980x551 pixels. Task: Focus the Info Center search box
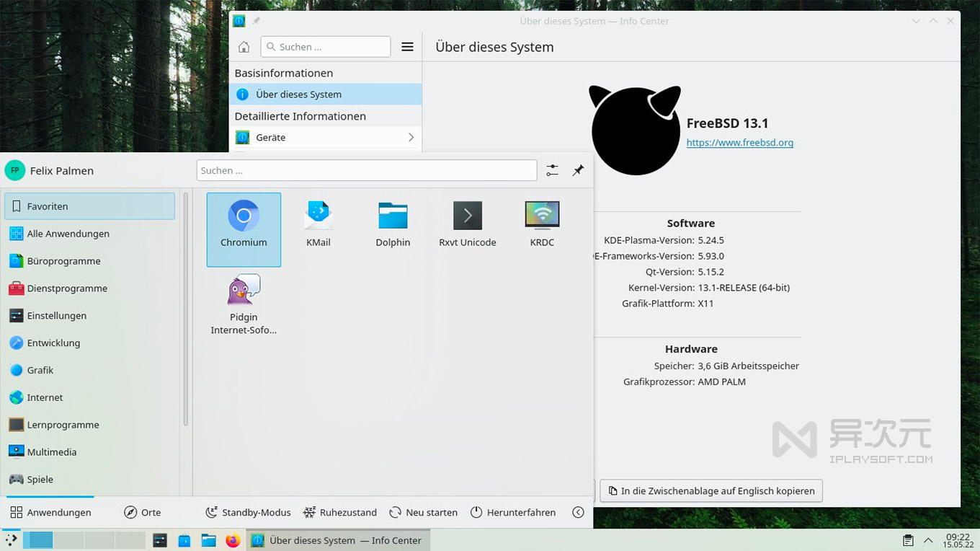[326, 47]
